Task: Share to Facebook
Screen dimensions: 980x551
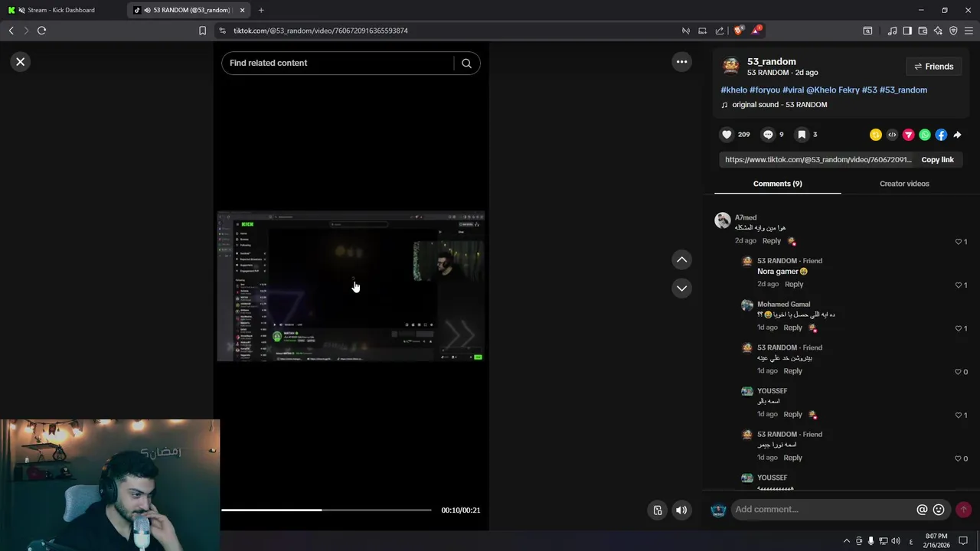Action: pos(941,135)
